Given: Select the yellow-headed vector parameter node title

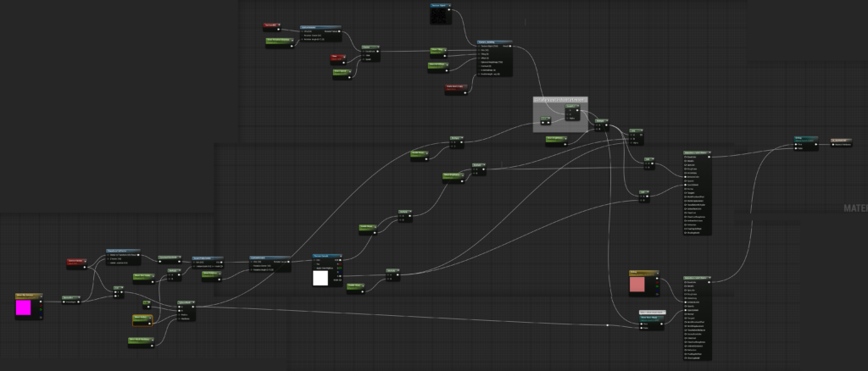Looking at the screenshot, I should pos(29,296).
